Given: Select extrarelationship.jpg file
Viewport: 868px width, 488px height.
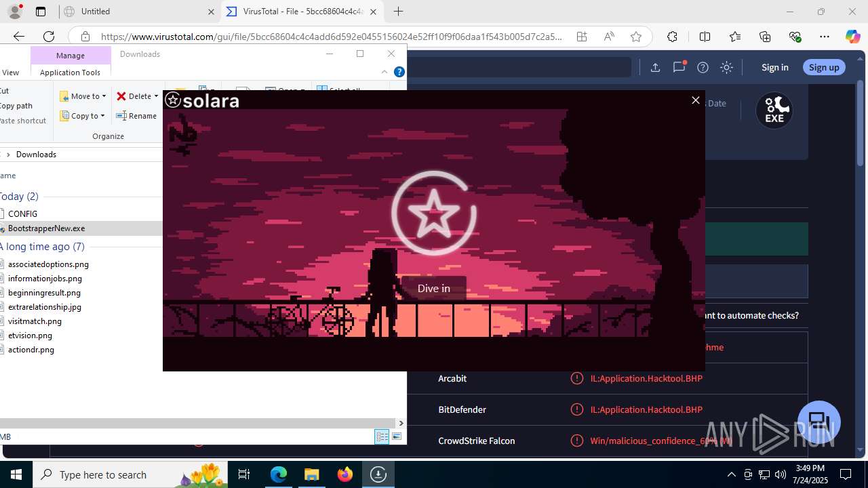Looking at the screenshot, I should (44, 307).
